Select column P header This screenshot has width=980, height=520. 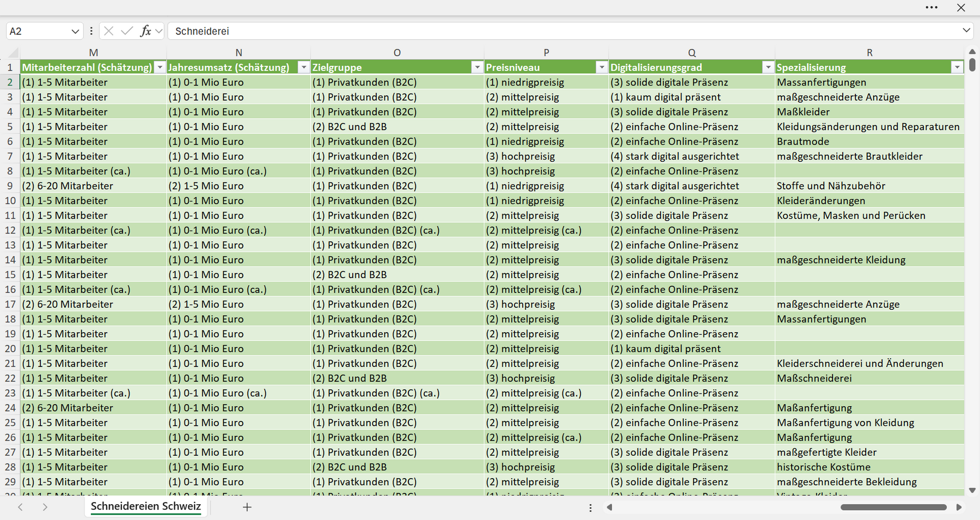coord(546,52)
